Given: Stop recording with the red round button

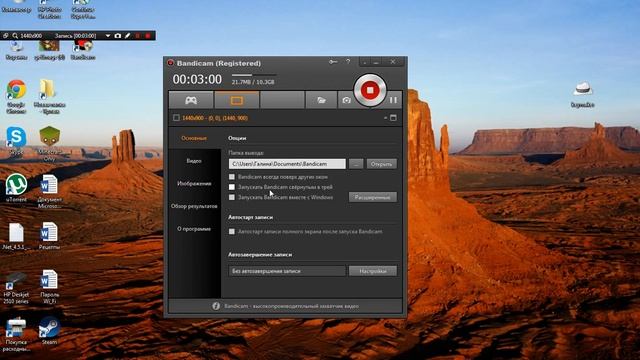Looking at the screenshot, I should pos(370,90).
